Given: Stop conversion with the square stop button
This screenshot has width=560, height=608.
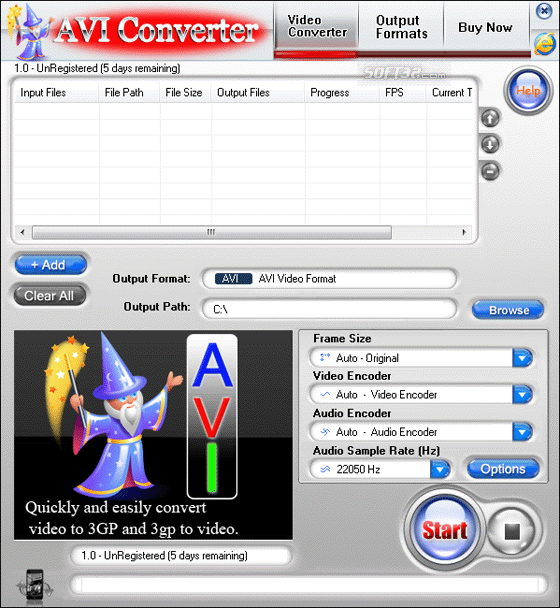Looking at the screenshot, I should [x=512, y=531].
